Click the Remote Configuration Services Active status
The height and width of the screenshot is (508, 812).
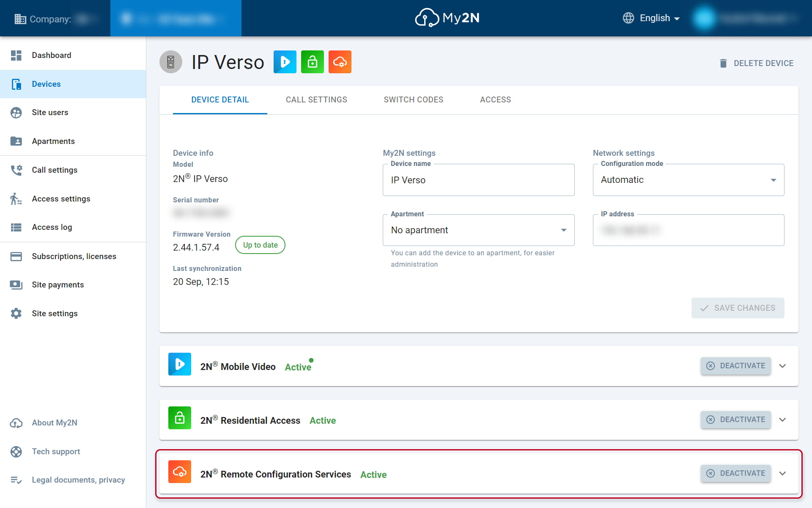coord(373,475)
